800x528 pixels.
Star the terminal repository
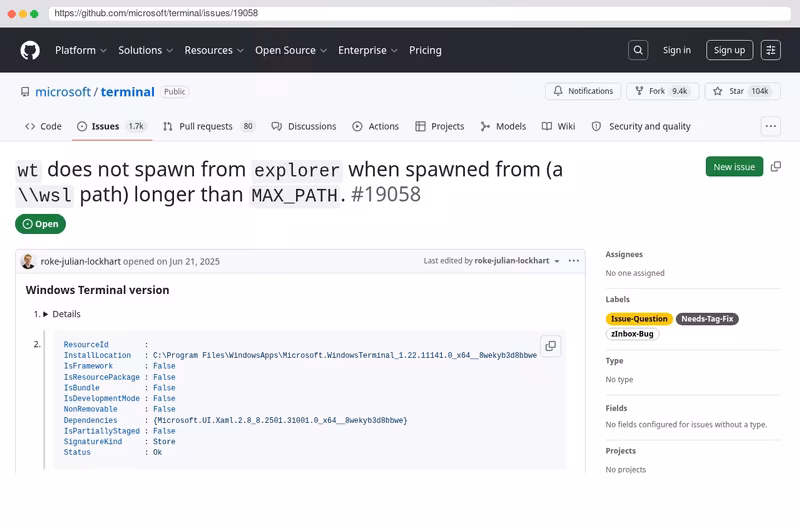[742, 91]
